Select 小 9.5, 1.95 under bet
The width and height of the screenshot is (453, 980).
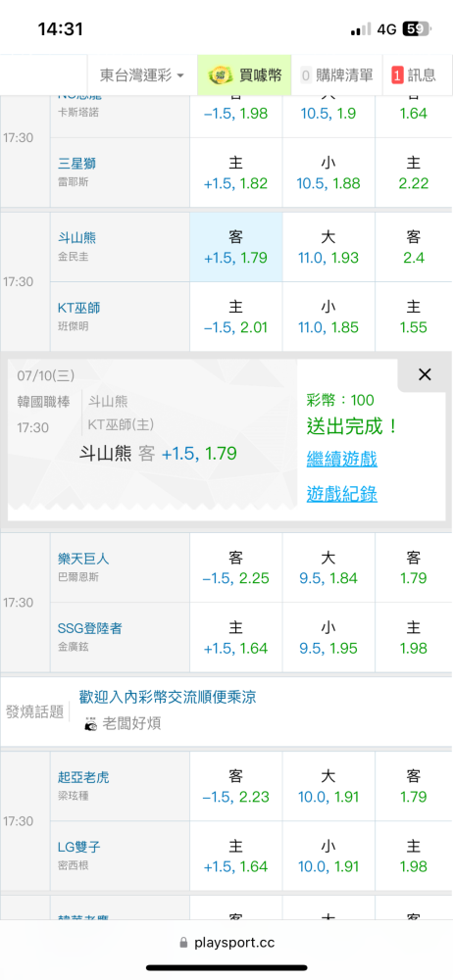click(x=328, y=638)
